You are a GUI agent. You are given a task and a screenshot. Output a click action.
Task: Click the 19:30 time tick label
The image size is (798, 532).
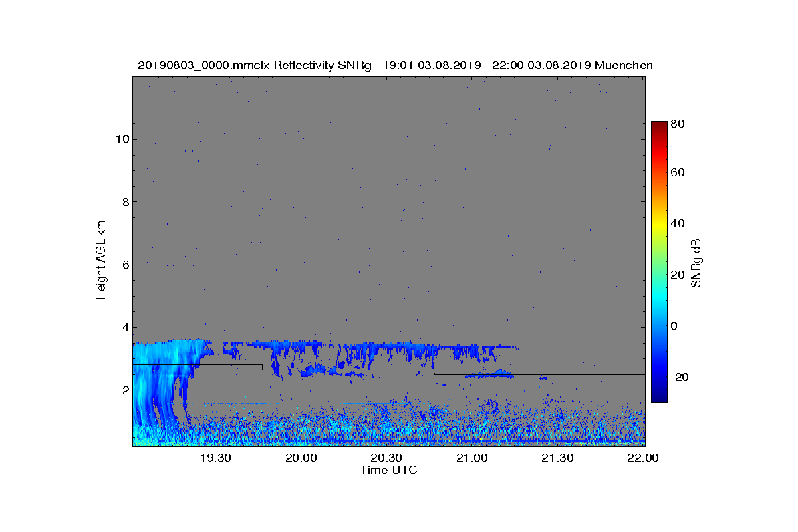215,458
